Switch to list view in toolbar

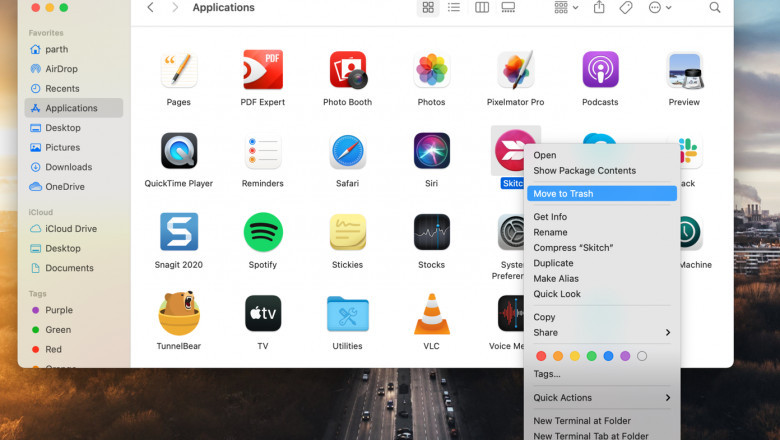point(454,8)
